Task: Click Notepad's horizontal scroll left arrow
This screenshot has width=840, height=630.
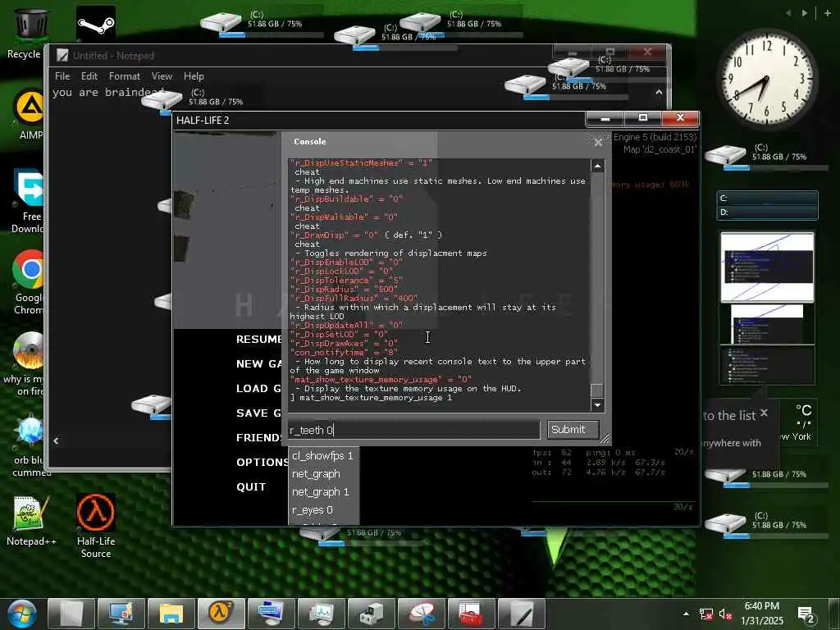Action: click(57, 441)
